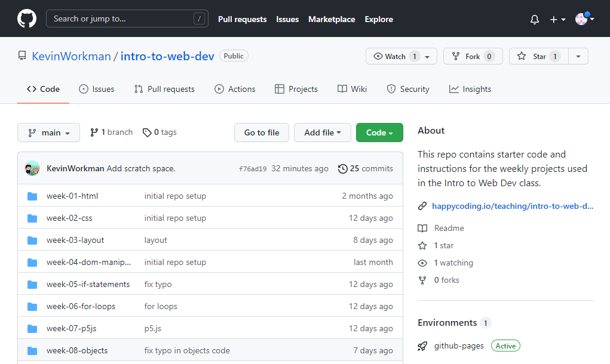Open KevinWorkman owner profile link
This screenshot has height=364, width=610.
coord(71,56)
